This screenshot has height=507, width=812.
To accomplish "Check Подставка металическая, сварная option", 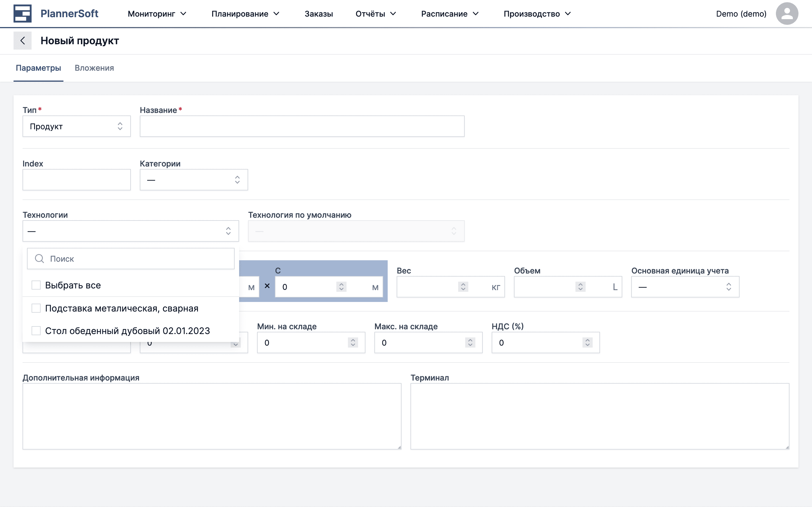I will [x=36, y=308].
